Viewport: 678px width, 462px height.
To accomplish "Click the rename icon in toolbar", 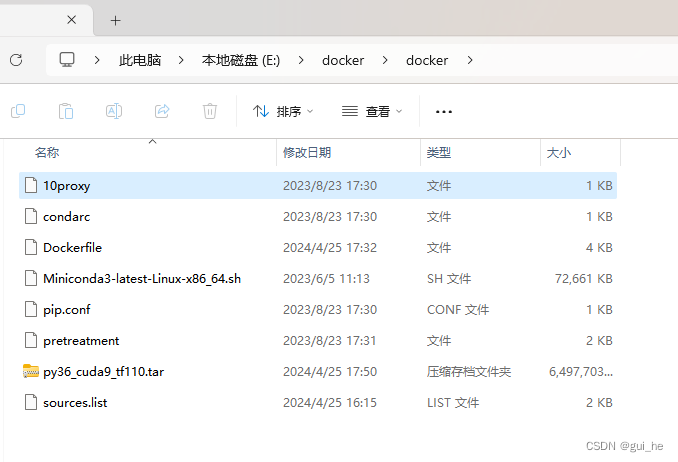I will tap(114, 111).
